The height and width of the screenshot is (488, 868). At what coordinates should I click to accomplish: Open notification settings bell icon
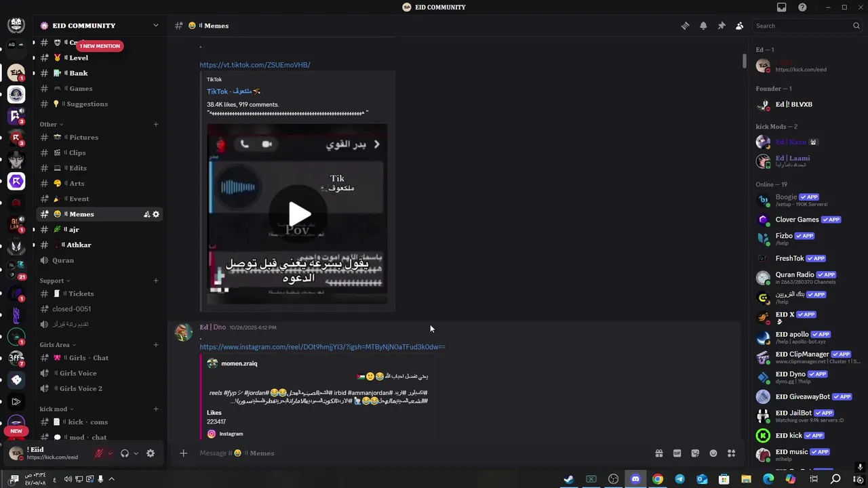tap(703, 26)
